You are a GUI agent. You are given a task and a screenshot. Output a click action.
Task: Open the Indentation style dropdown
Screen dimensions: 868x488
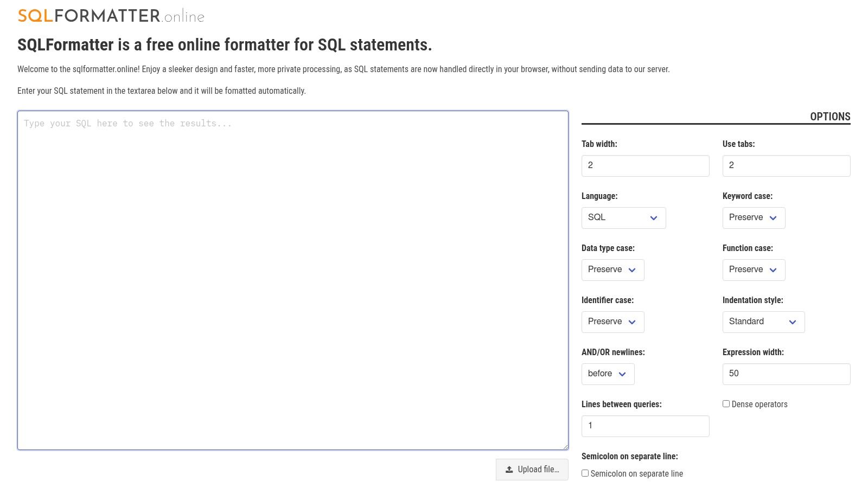pos(763,322)
